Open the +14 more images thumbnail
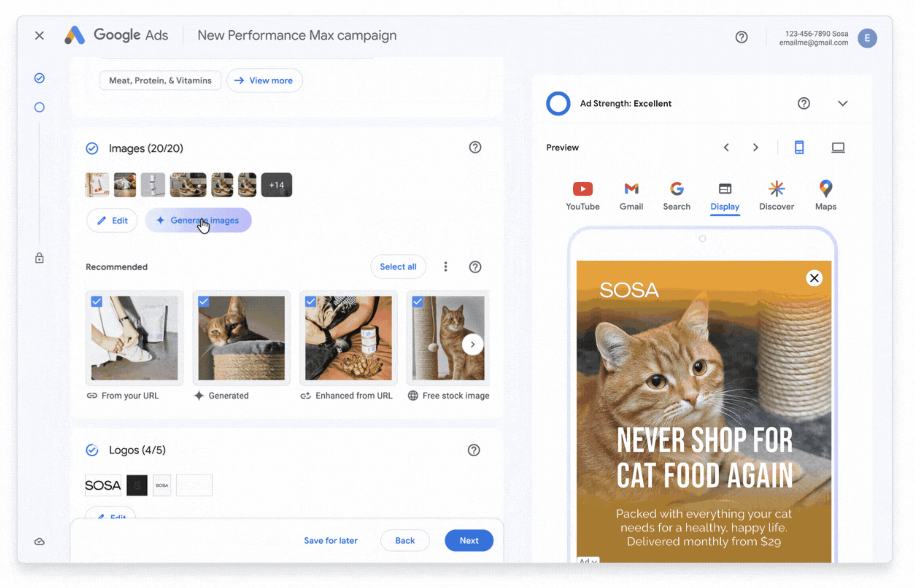 click(x=277, y=185)
